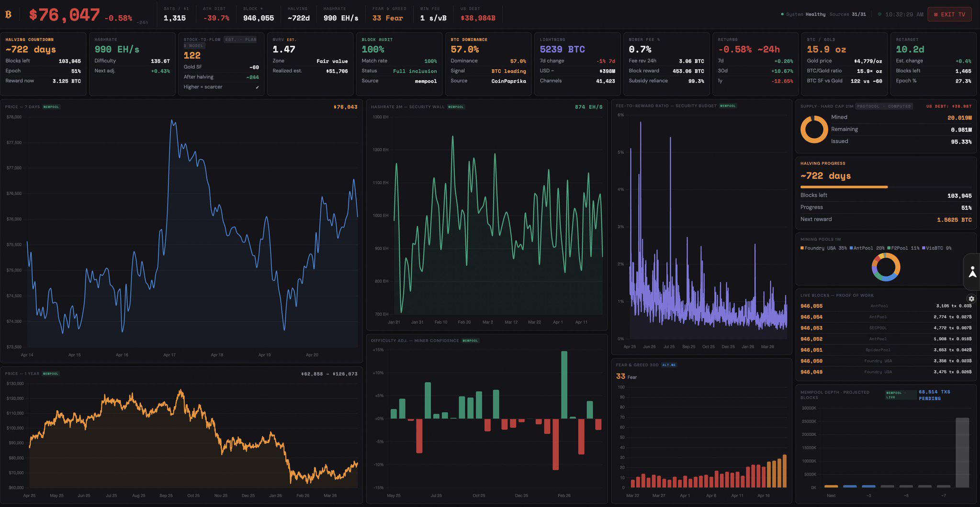Click the ALT.ME badge on Fear & Greed
The height and width of the screenshot is (507, 980).
pyautogui.click(x=669, y=365)
